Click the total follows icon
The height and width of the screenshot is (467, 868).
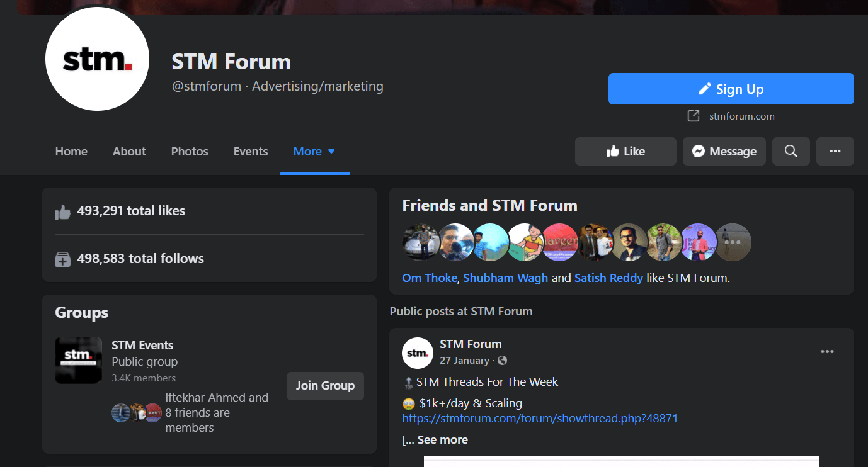[62, 259]
